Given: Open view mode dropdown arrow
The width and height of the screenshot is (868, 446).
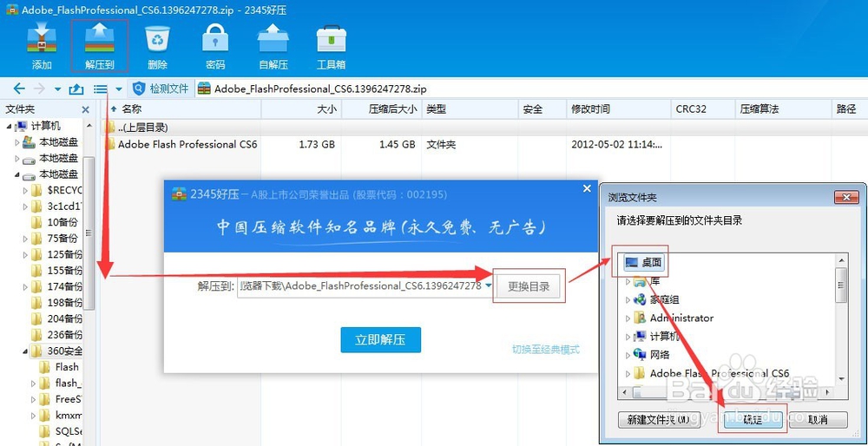Looking at the screenshot, I should point(118,89).
